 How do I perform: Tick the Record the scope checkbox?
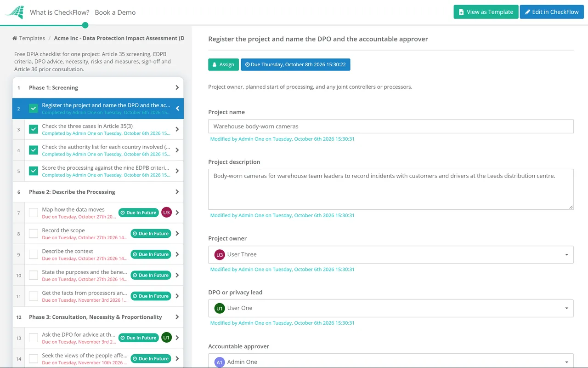pos(34,234)
